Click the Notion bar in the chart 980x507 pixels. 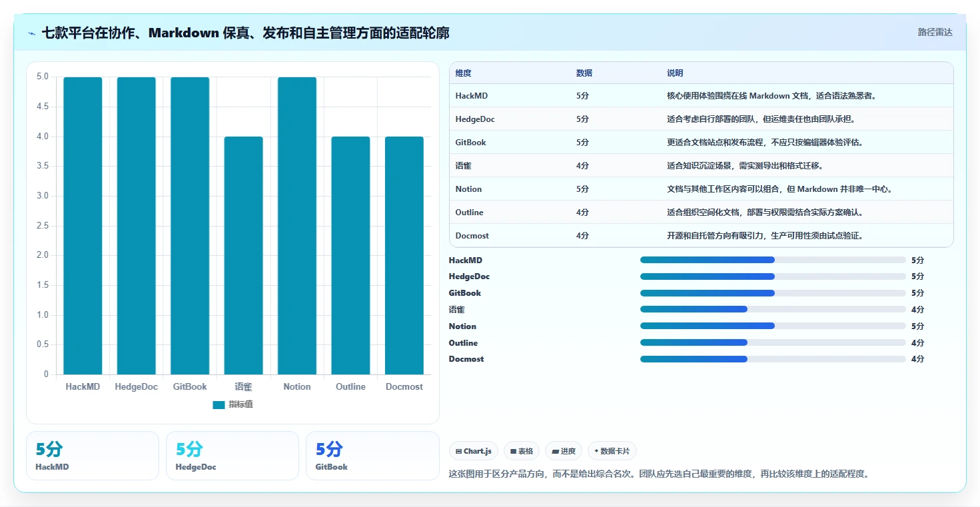pos(297,226)
